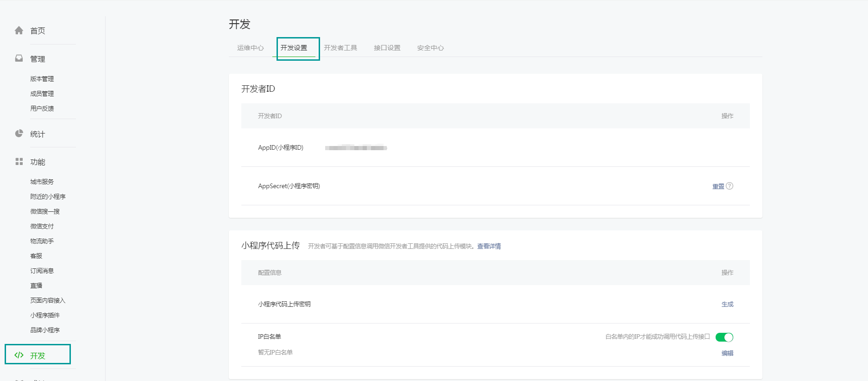Click the 白名单内的IP才能成功调用代码上传接口 note

(x=658, y=337)
